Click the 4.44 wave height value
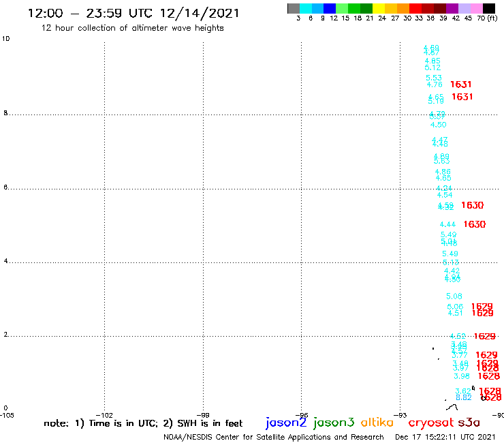Viewport: 504px width, 443px height. click(x=447, y=224)
